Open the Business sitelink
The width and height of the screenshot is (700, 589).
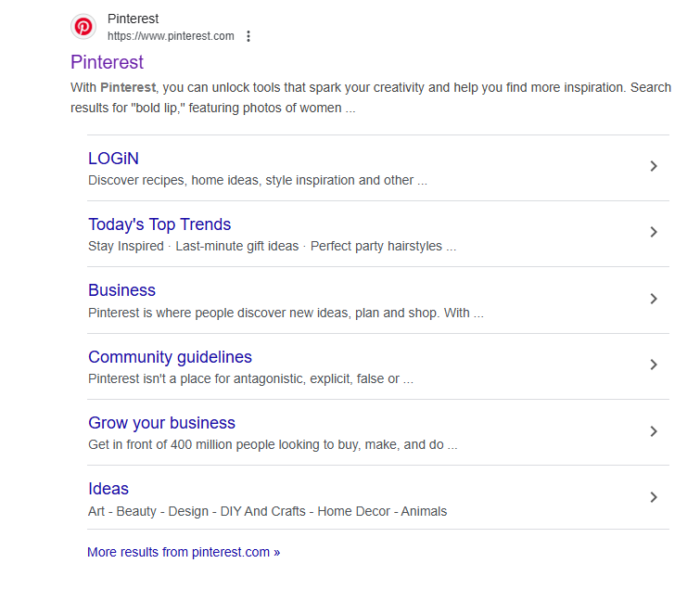click(121, 290)
